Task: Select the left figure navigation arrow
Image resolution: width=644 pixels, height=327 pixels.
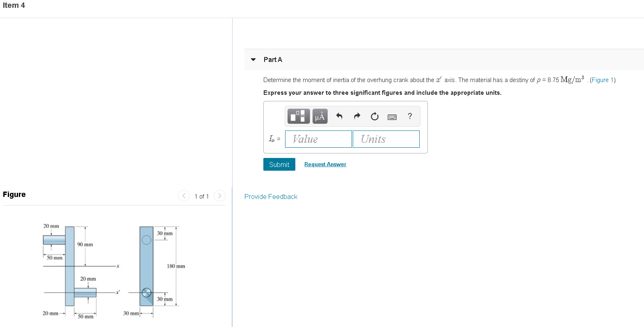Action: tap(184, 196)
